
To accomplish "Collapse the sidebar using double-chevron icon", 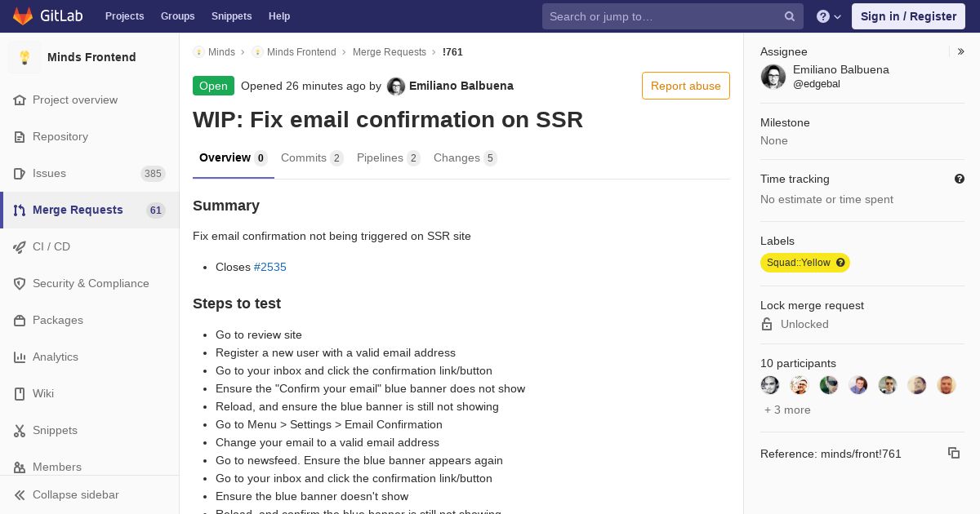I will tap(20, 495).
